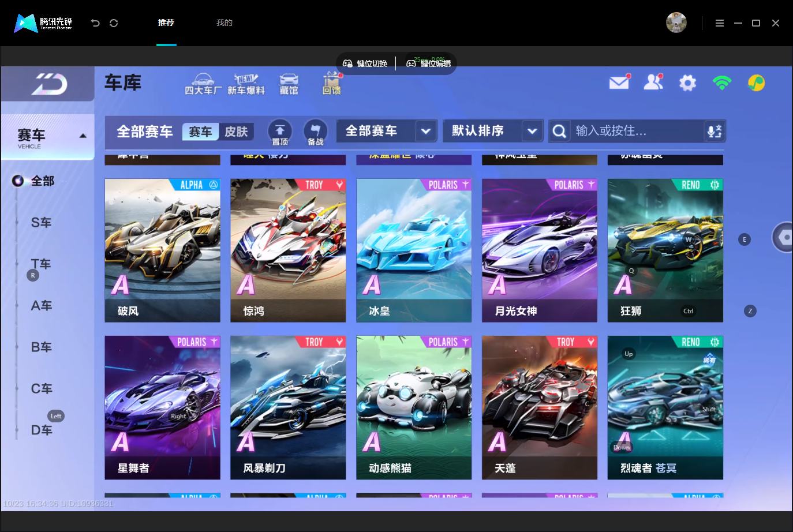Open the settings gear icon
Screen dimensions: 793x532
687,83
